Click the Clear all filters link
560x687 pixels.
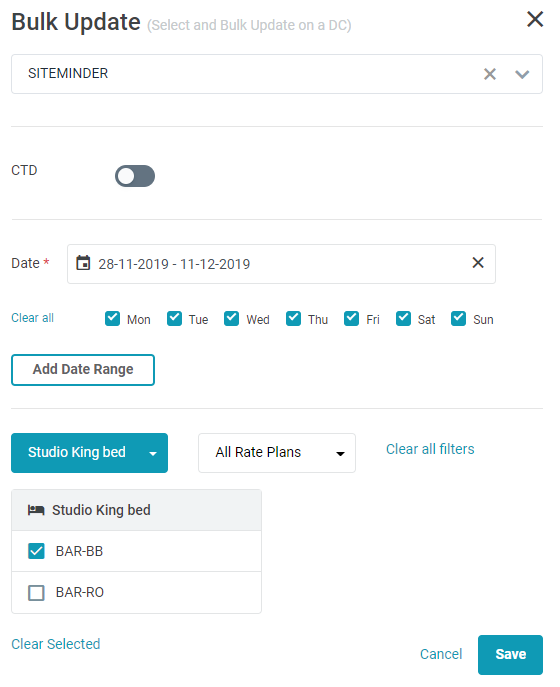[430, 449]
